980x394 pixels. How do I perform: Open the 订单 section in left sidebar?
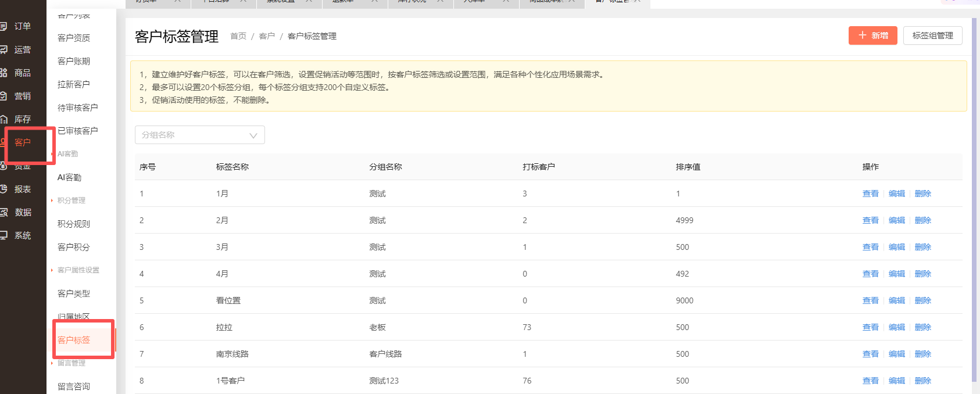[x=22, y=26]
